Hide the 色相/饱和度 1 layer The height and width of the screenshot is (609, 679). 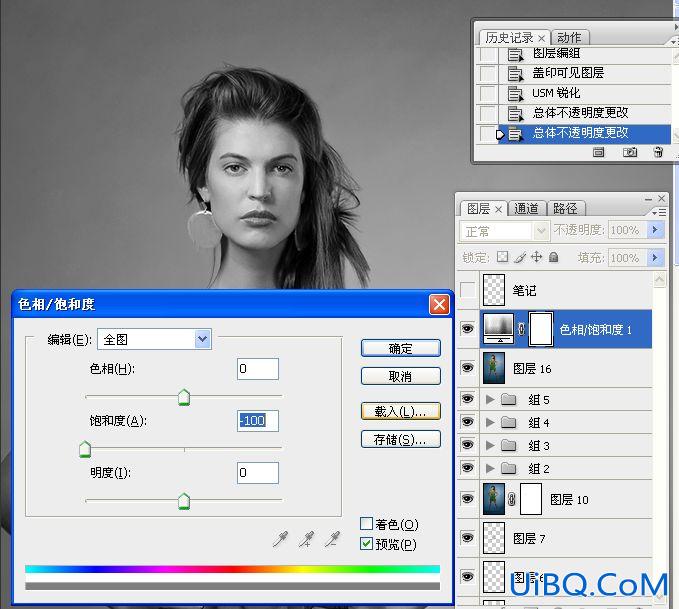(468, 328)
